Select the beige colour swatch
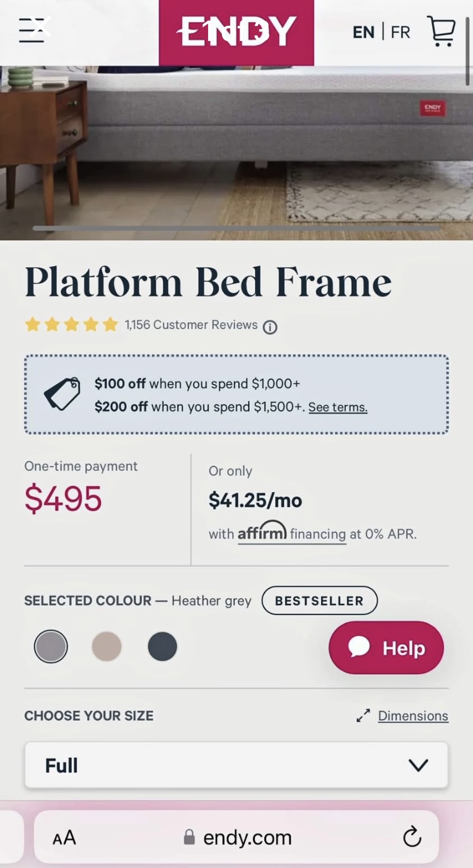 pos(107,647)
